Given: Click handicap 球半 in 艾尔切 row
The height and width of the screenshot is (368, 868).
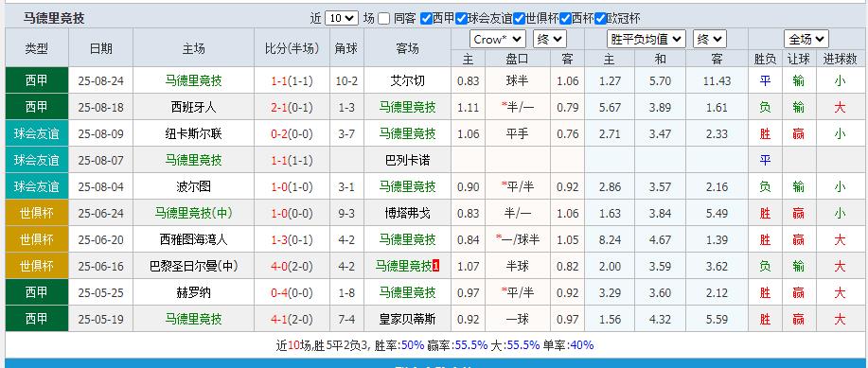Looking at the screenshot, I should click(517, 80).
